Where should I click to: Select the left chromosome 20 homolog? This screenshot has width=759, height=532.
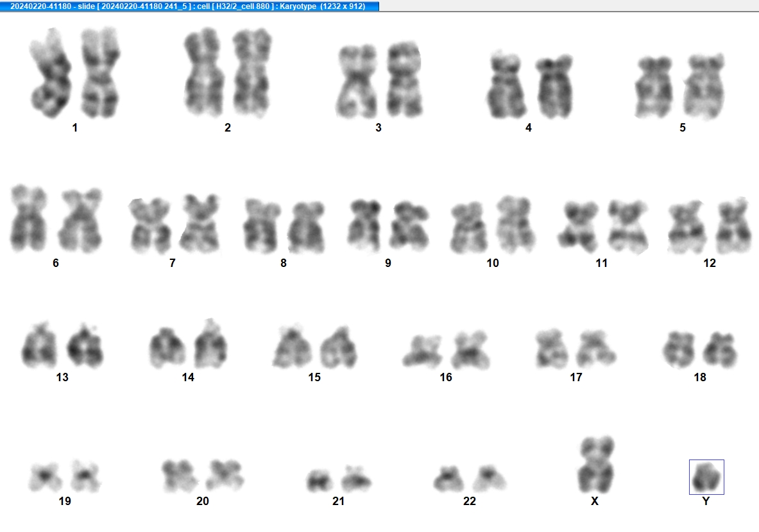(x=180, y=476)
